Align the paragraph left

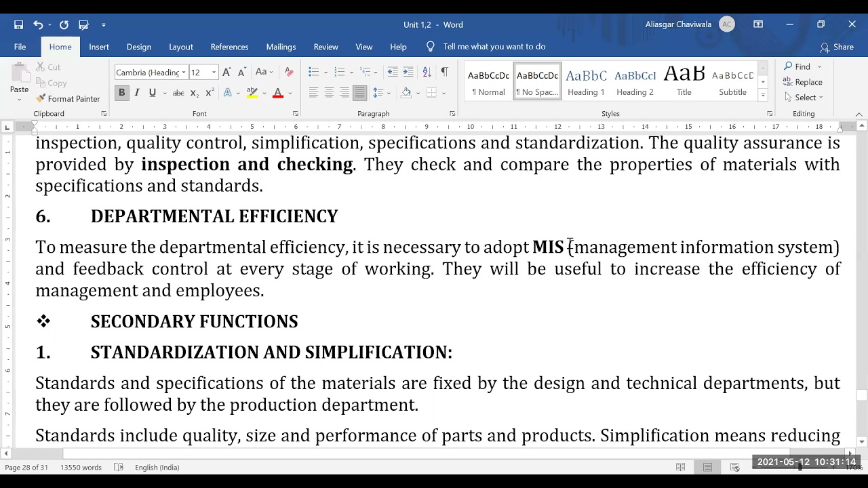click(313, 93)
